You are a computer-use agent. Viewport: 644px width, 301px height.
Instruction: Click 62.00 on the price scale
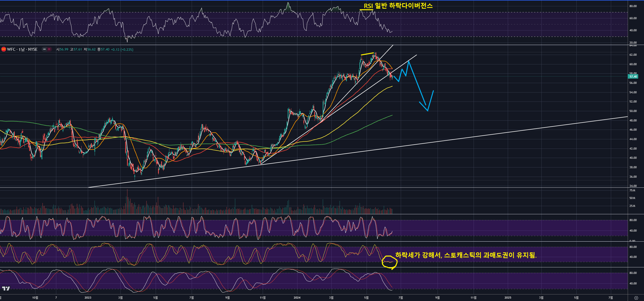[633, 55]
